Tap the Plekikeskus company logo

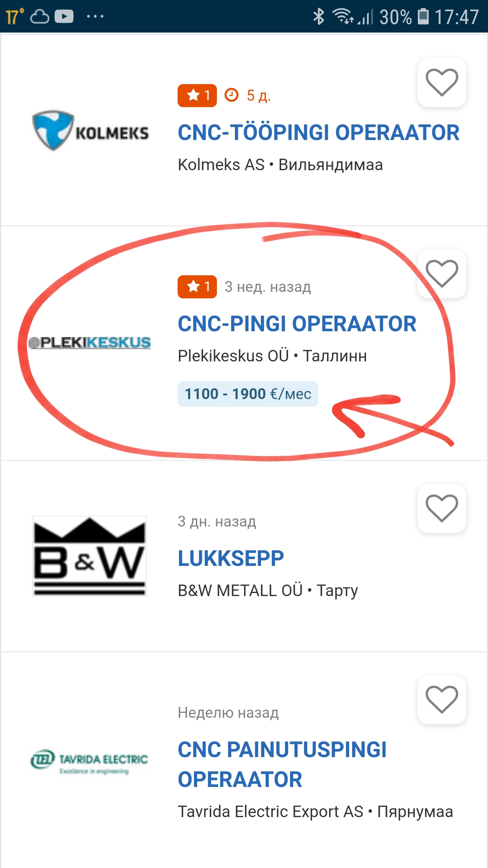(89, 342)
